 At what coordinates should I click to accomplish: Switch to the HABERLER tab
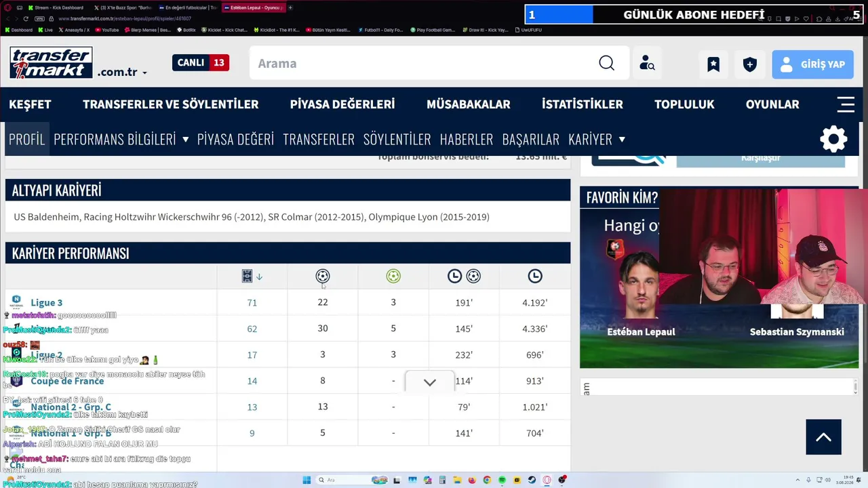(467, 139)
